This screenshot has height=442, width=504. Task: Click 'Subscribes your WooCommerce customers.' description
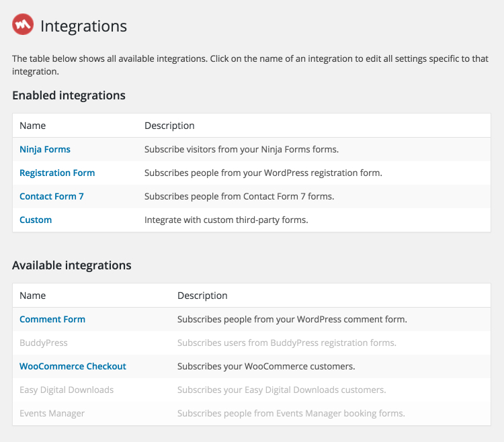coord(266,366)
